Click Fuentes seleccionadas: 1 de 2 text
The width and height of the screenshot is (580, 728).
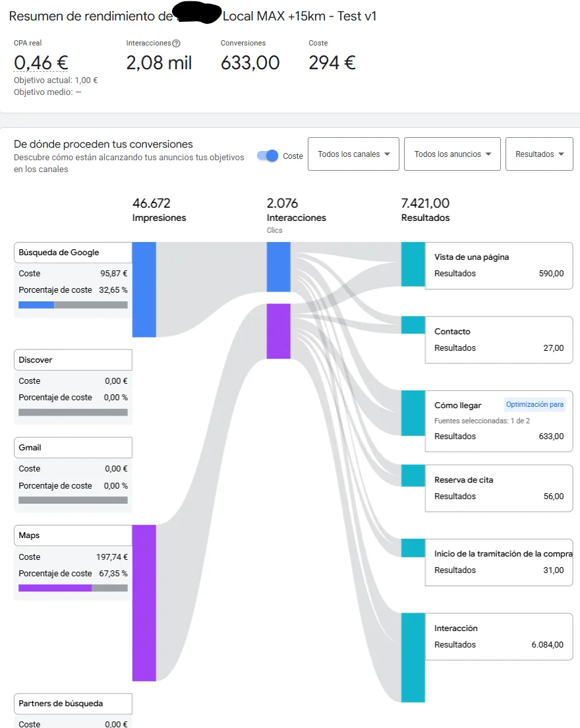[482, 421]
